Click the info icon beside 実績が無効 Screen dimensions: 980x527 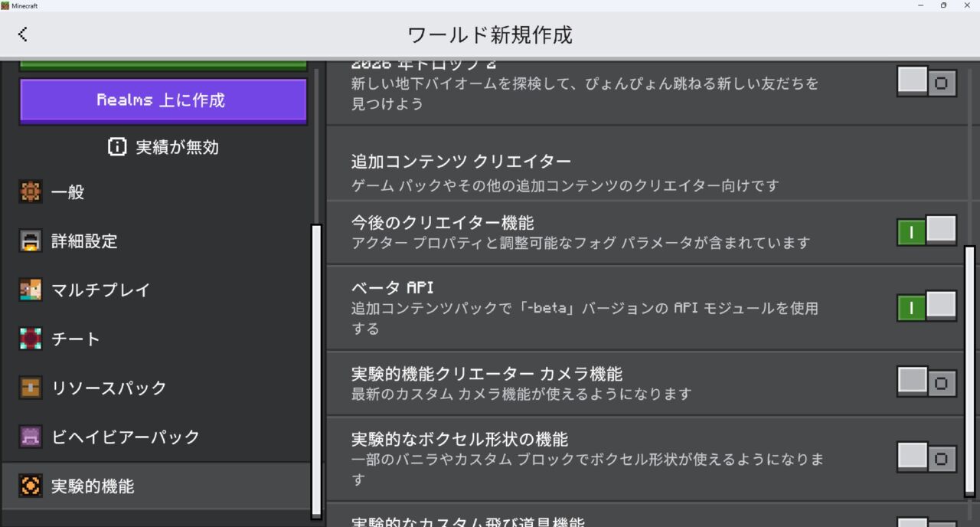[x=117, y=147]
